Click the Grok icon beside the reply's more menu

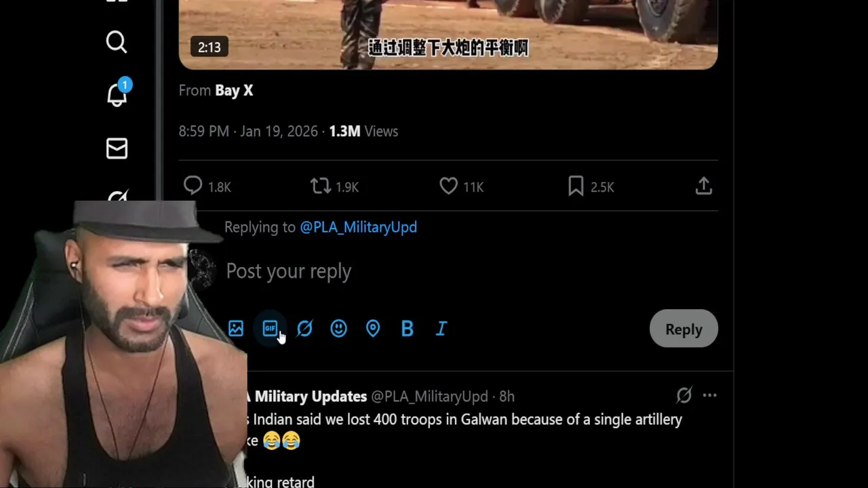click(684, 395)
